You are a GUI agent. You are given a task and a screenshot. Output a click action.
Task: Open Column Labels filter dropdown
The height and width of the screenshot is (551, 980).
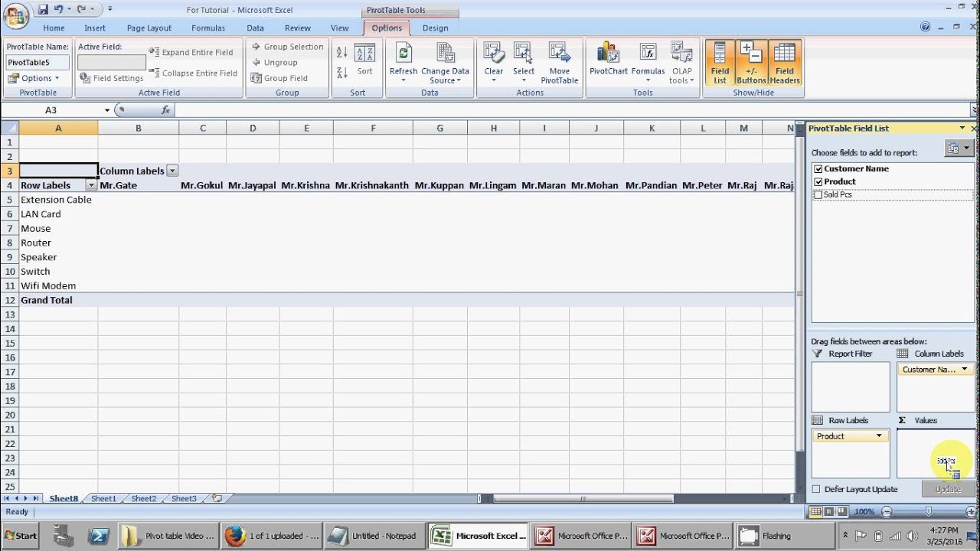tap(172, 171)
